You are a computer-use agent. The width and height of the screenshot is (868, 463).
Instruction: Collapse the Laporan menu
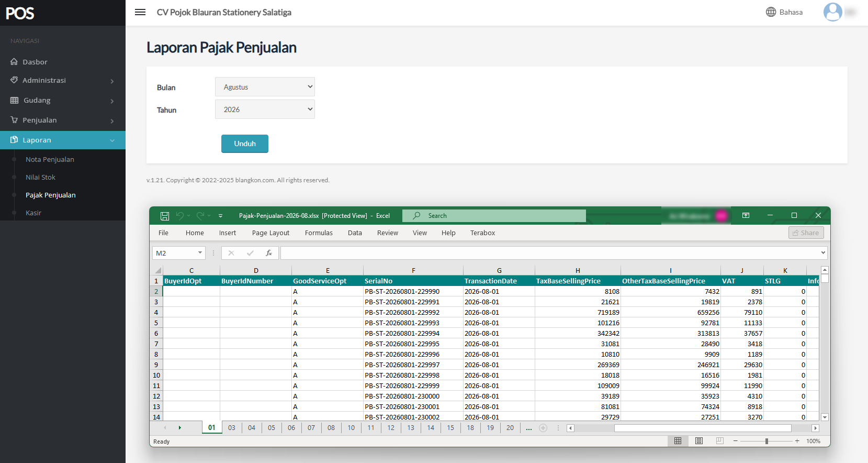[63, 140]
